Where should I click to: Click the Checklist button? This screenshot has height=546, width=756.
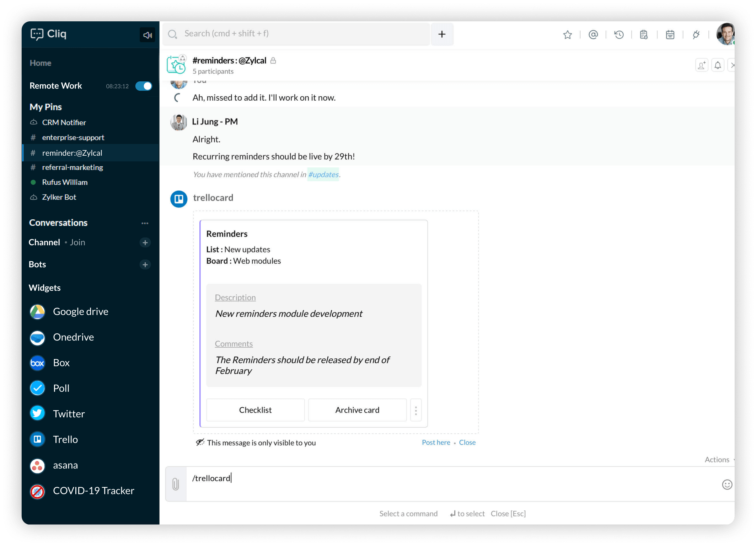[x=255, y=410]
